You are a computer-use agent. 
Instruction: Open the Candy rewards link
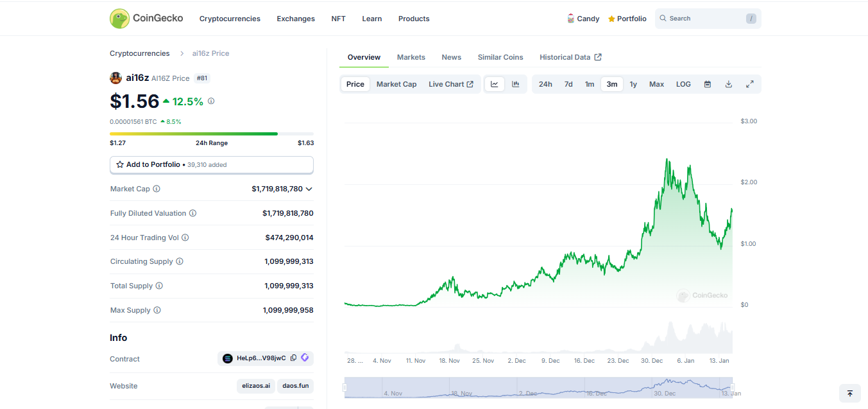click(583, 19)
